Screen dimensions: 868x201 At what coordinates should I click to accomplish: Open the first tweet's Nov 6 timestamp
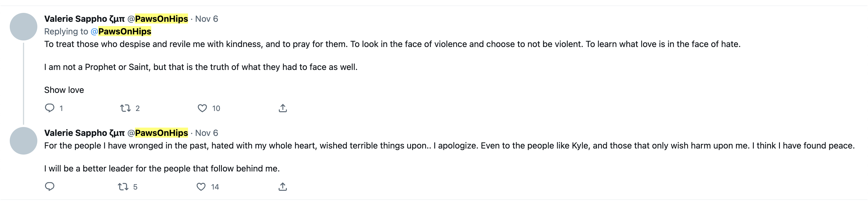[207, 19]
